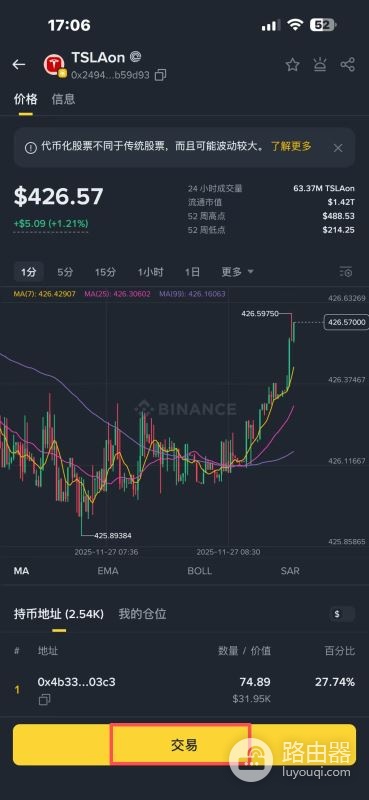The width and height of the screenshot is (369, 800).
Task: Toggle the $ value display switch
Action: pos(342,614)
